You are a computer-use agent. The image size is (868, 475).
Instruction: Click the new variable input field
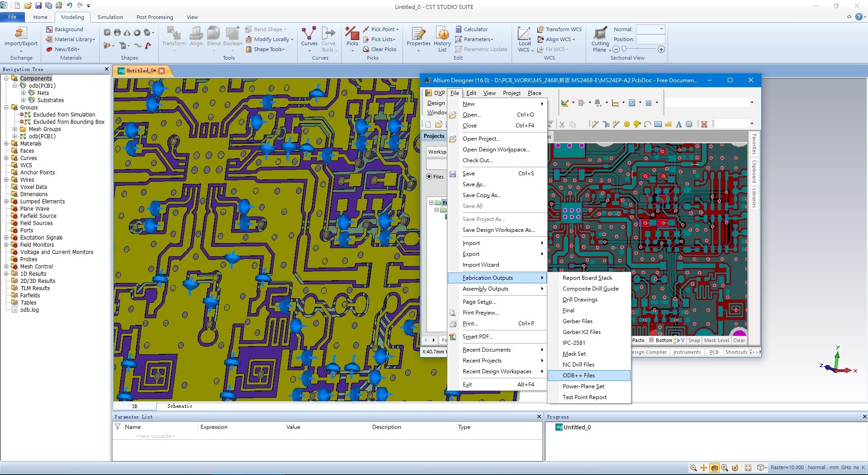click(155, 436)
